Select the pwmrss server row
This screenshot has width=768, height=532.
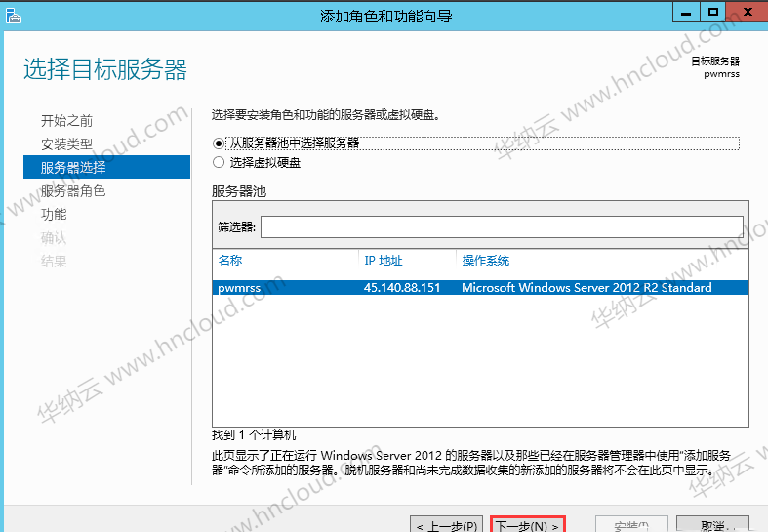click(x=480, y=288)
